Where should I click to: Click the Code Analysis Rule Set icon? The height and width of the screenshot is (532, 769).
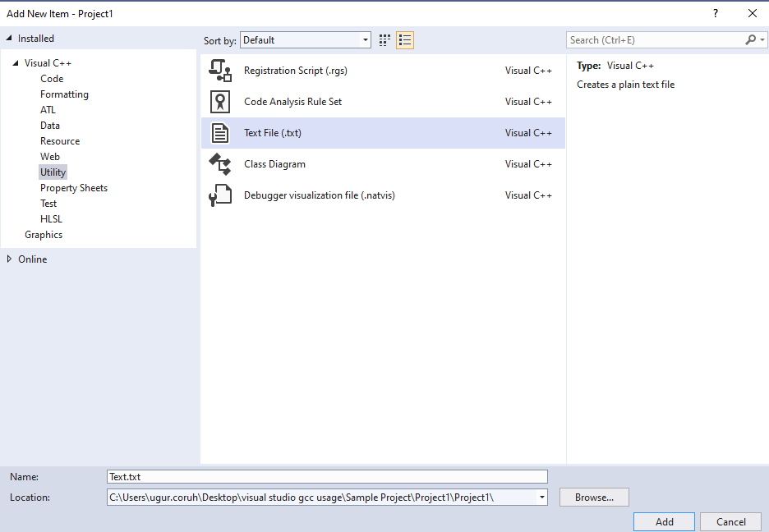(x=219, y=102)
